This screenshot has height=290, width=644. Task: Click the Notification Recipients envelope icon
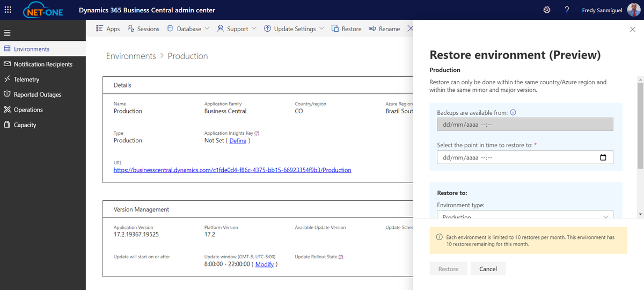7,64
